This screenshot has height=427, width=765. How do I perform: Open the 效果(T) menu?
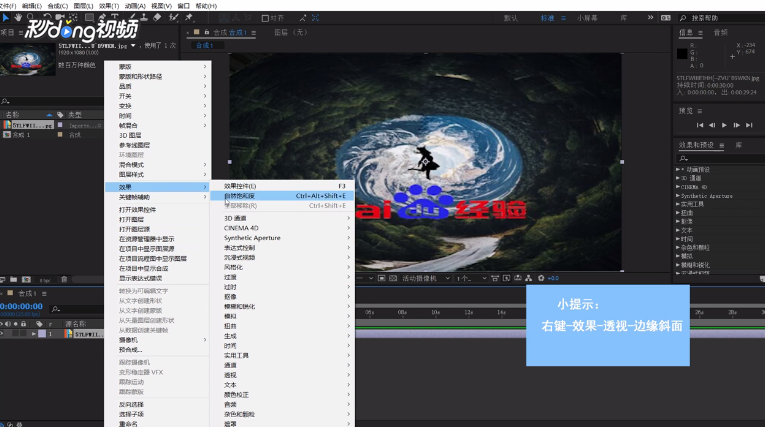coord(109,6)
